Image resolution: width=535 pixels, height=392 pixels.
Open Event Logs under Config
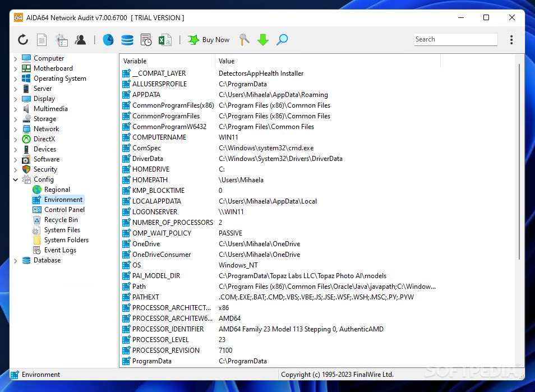[x=60, y=250]
